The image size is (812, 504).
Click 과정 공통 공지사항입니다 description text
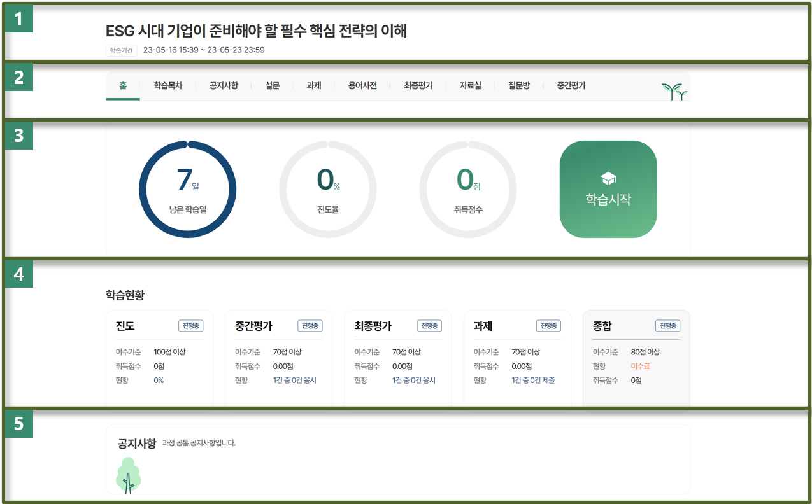pos(199,443)
